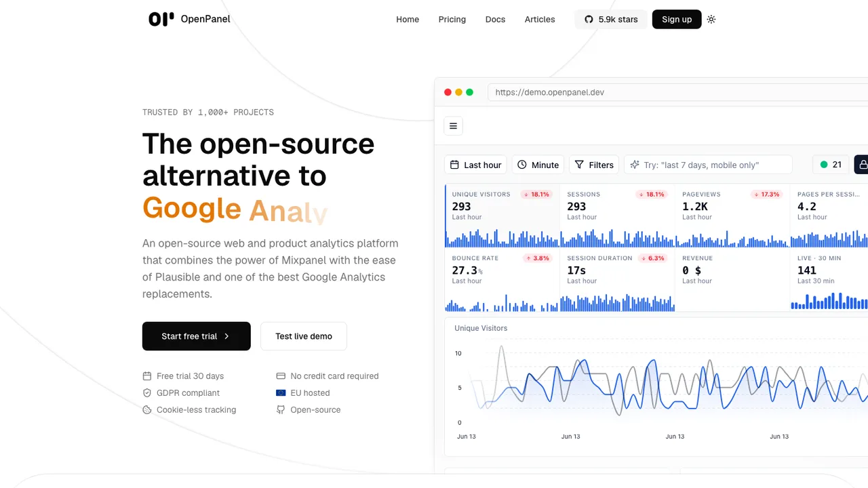Select the Live 30 min metric card

click(x=829, y=280)
